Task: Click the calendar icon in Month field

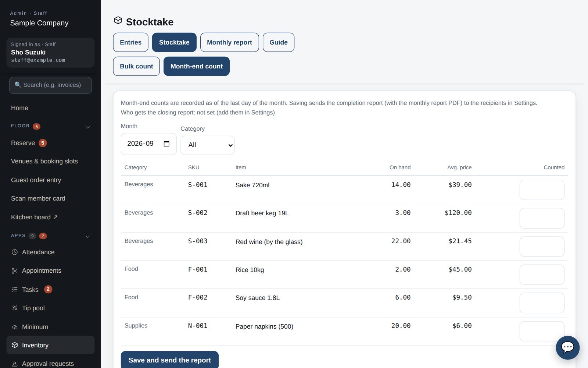Action: [166, 144]
